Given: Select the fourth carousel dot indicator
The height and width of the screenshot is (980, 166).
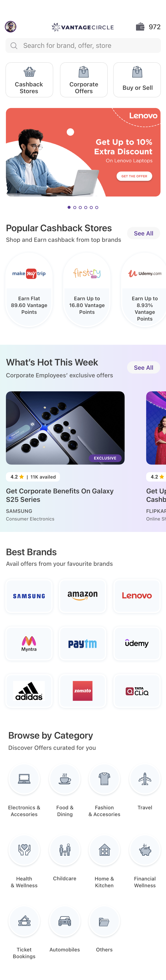Looking at the screenshot, I should pyautogui.click(x=86, y=207).
